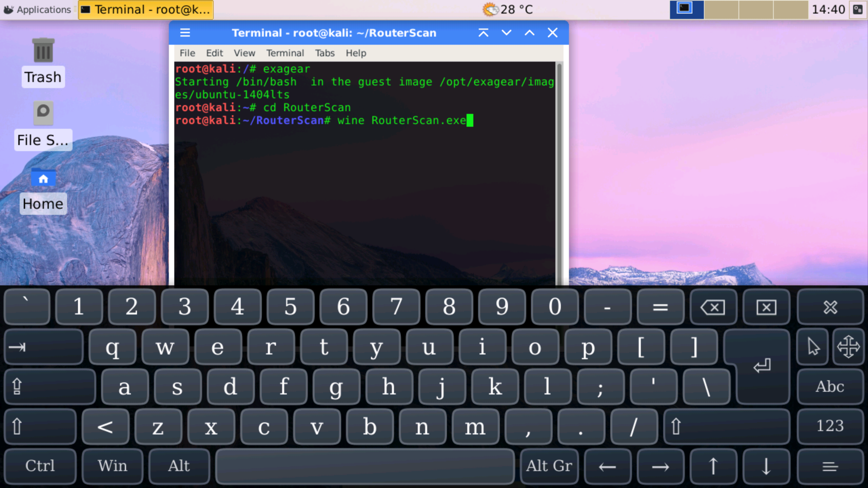Open the Tabs menu
This screenshot has height=488, width=868.
[x=324, y=53]
